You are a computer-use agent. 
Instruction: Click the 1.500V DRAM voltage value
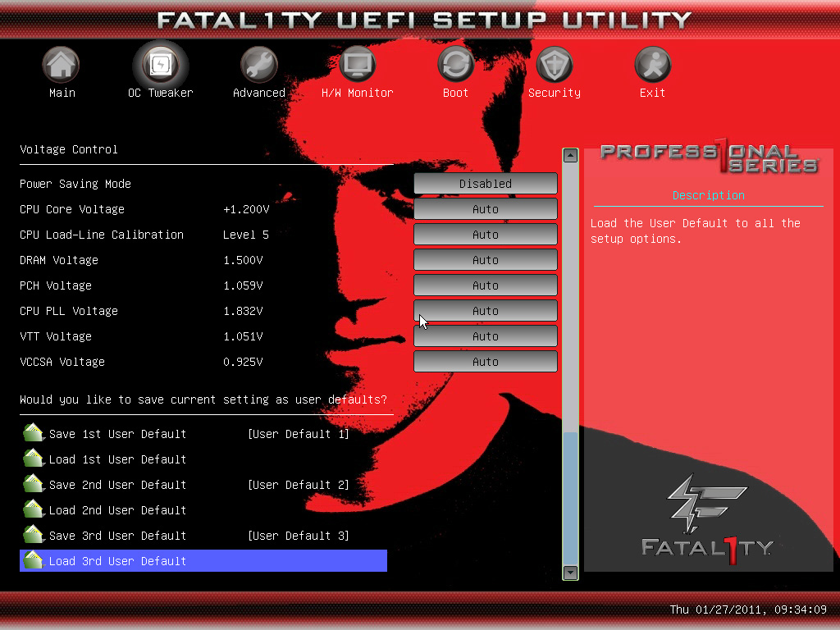243,260
